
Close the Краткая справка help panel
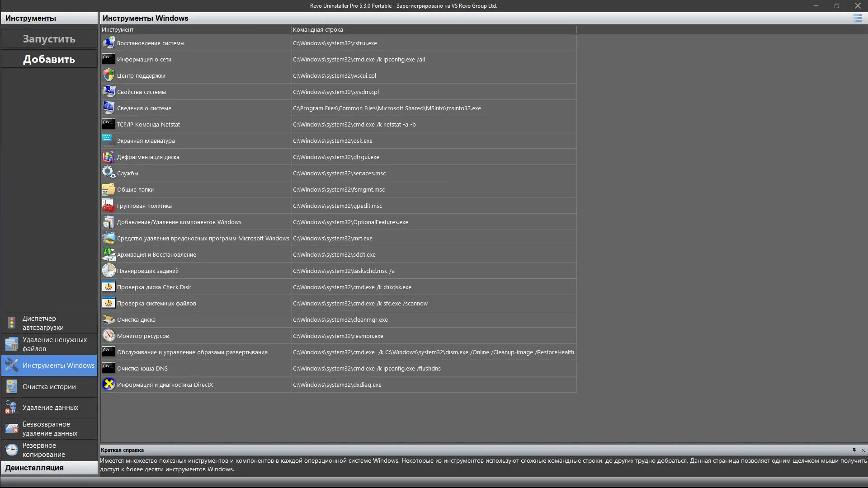[863, 450]
